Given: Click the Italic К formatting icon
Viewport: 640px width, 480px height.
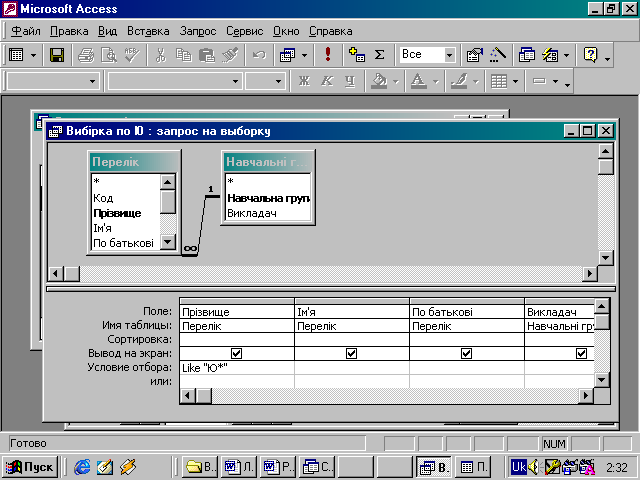Looking at the screenshot, I should [x=327, y=81].
